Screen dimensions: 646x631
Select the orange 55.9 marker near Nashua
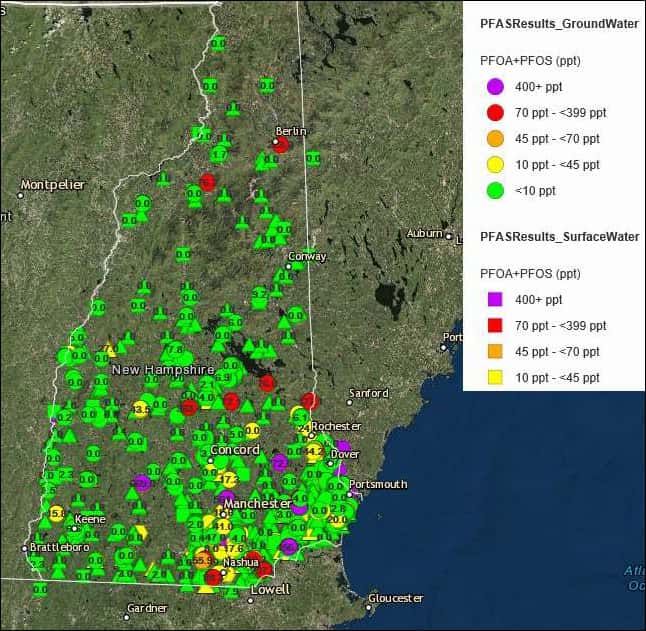202,561
